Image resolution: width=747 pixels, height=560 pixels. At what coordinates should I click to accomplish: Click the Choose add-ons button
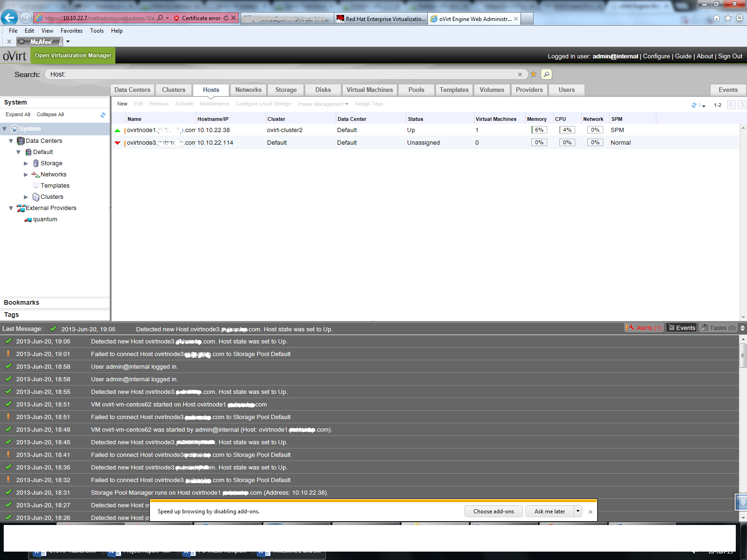493,511
